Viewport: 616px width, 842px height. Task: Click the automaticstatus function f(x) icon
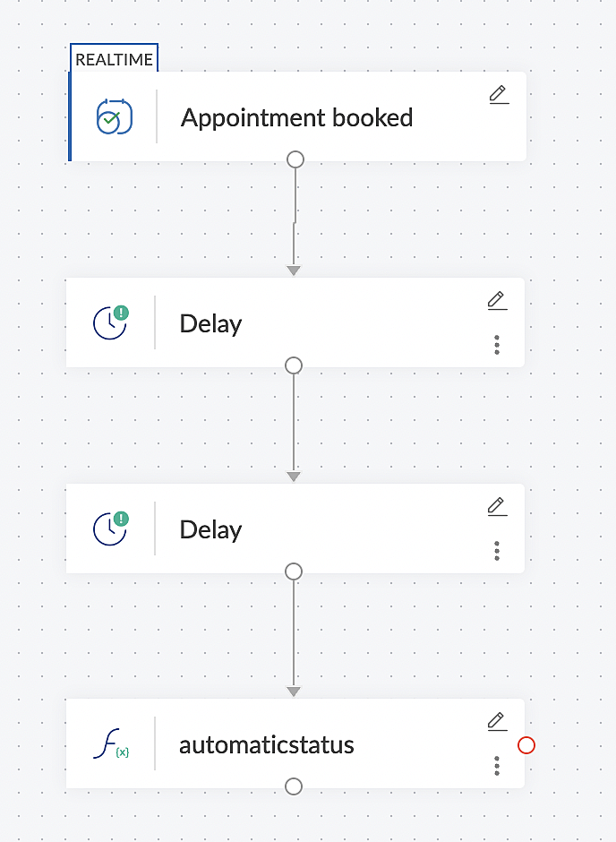(x=111, y=743)
